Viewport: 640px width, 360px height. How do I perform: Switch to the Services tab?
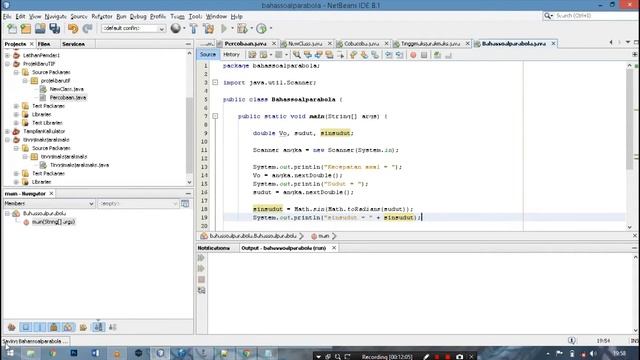(x=73, y=44)
